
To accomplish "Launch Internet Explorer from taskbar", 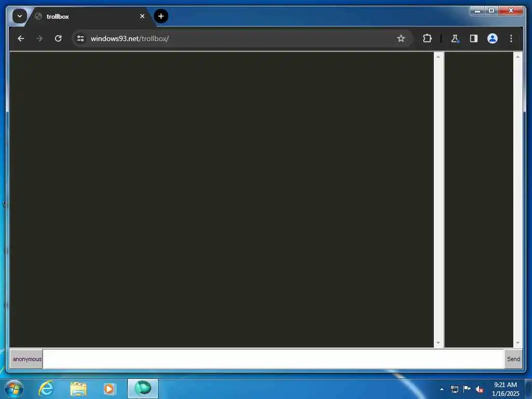I will tap(46, 389).
